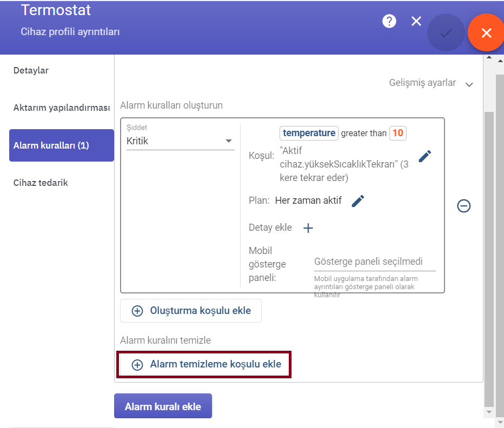Go to the Cihaz tedarik tab
Viewport: 504px width, 428px height.
pyautogui.click(x=41, y=183)
